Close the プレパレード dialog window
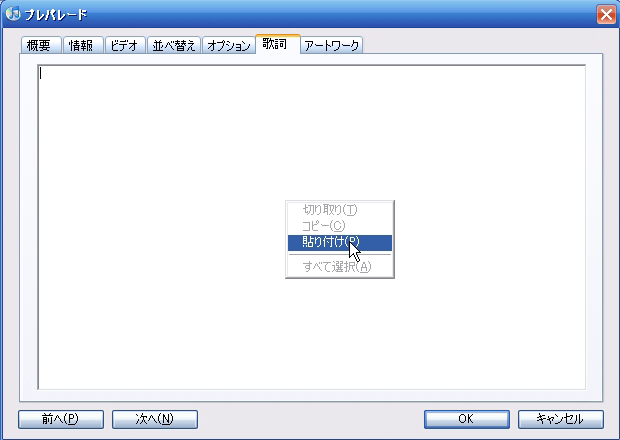 [606, 15]
